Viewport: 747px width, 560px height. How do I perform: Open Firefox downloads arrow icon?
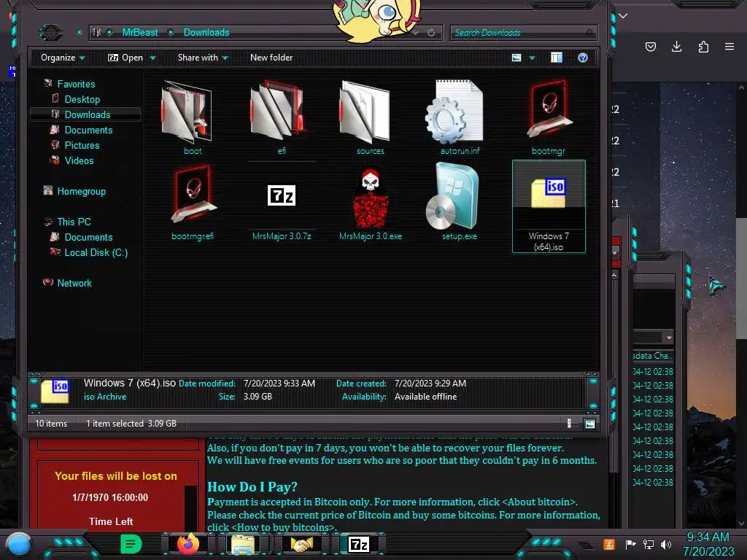(676, 46)
